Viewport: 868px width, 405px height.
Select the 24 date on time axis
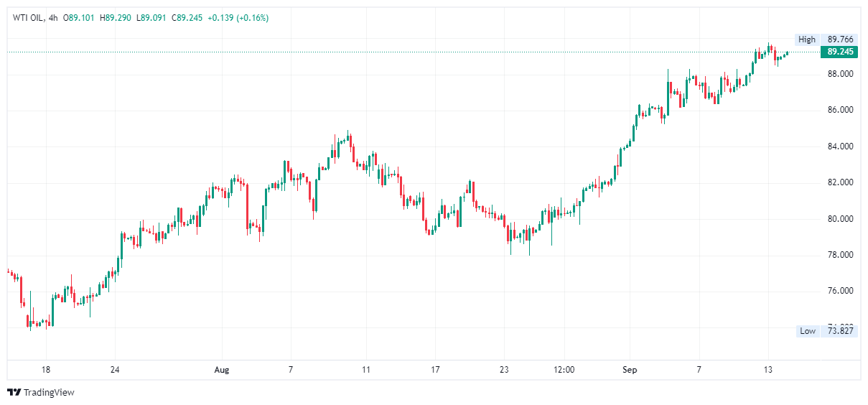[115, 370]
